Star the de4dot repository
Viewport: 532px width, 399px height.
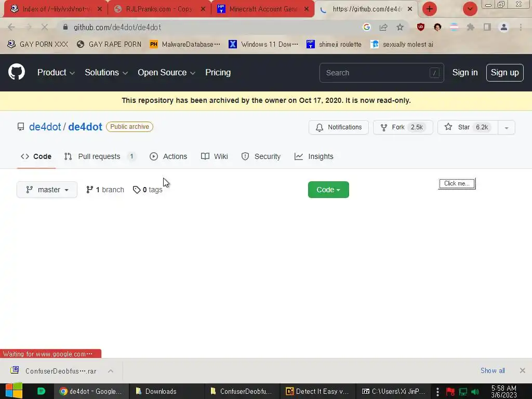pos(468,127)
